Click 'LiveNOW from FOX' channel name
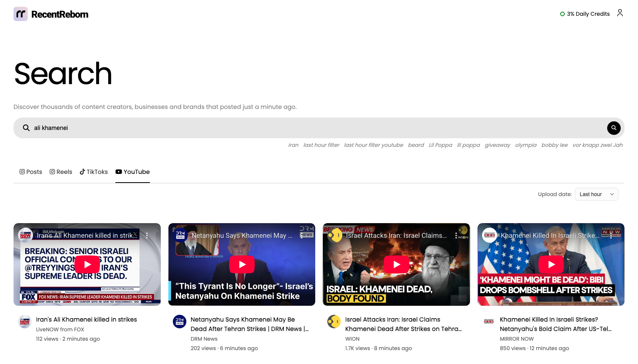Image resolution: width=638 pixels, height=364 pixels. (x=60, y=329)
